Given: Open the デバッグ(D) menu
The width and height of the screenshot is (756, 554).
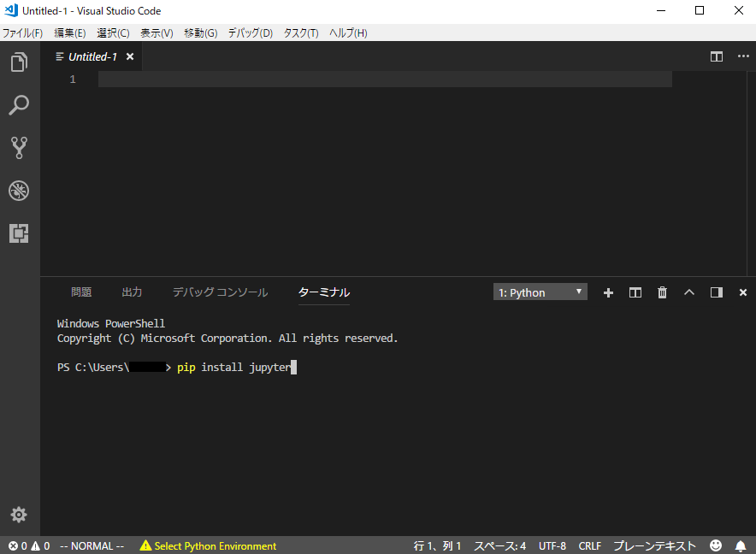Looking at the screenshot, I should pyautogui.click(x=251, y=32).
